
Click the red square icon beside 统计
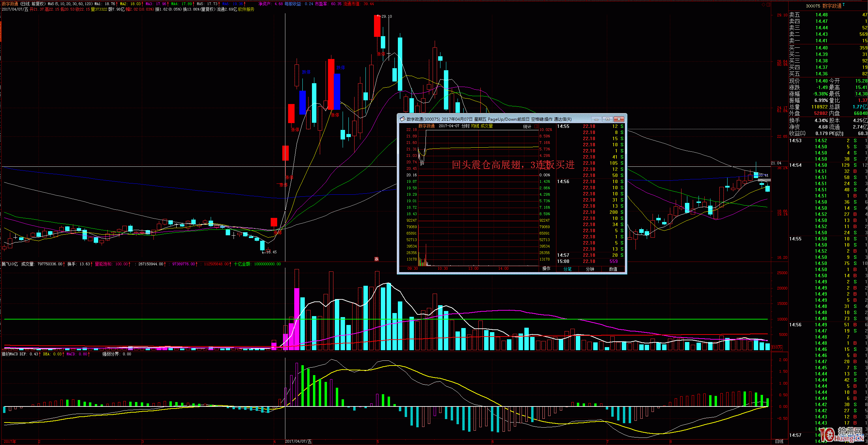pyautogui.click(x=536, y=126)
